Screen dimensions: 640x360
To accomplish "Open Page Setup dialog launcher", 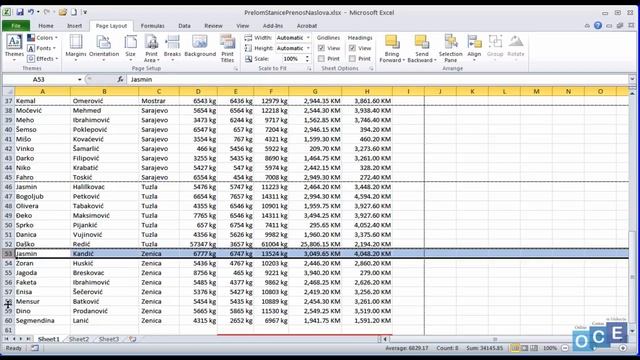I will 236,69.
